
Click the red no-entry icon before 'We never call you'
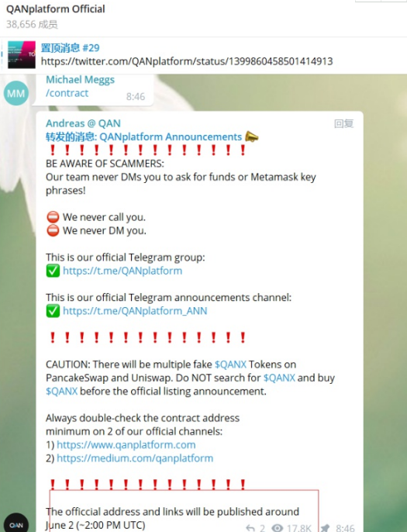[53, 217]
